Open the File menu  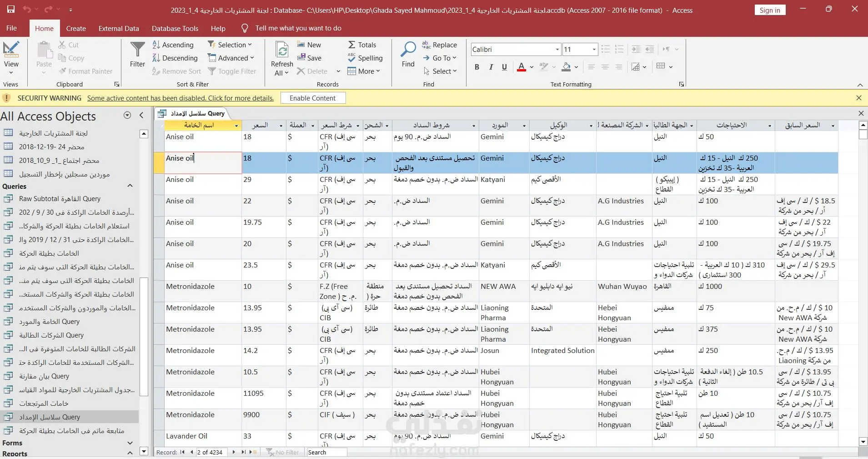pyautogui.click(x=12, y=28)
